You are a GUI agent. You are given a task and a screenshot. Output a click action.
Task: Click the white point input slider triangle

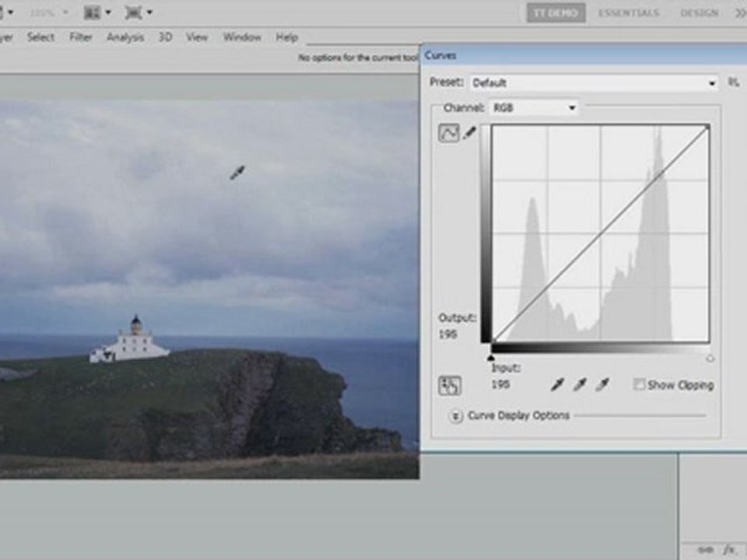(x=710, y=358)
